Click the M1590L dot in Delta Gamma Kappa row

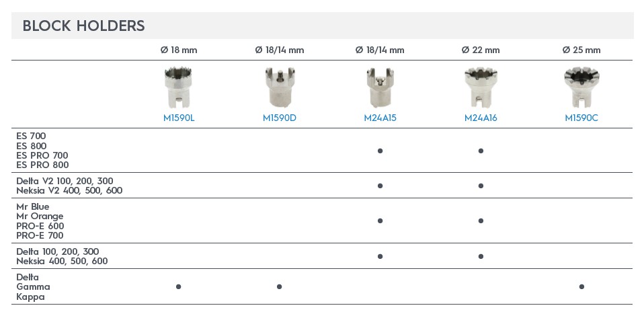click(x=178, y=286)
